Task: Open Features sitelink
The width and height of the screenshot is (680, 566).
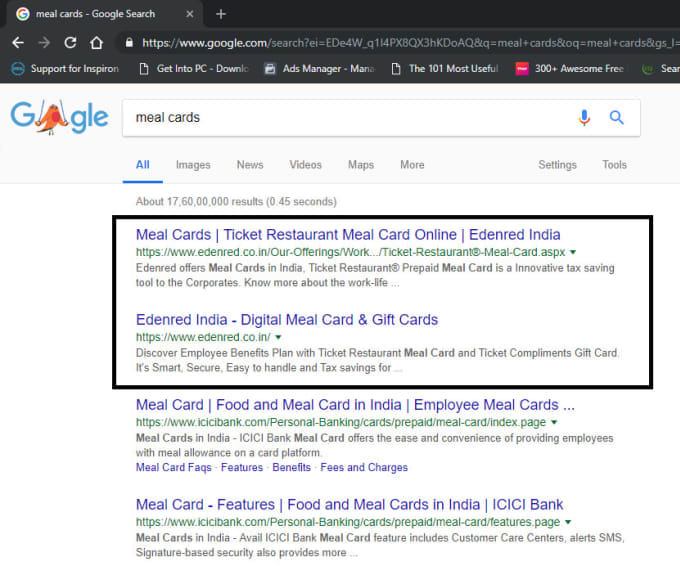Action: (x=242, y=467)
